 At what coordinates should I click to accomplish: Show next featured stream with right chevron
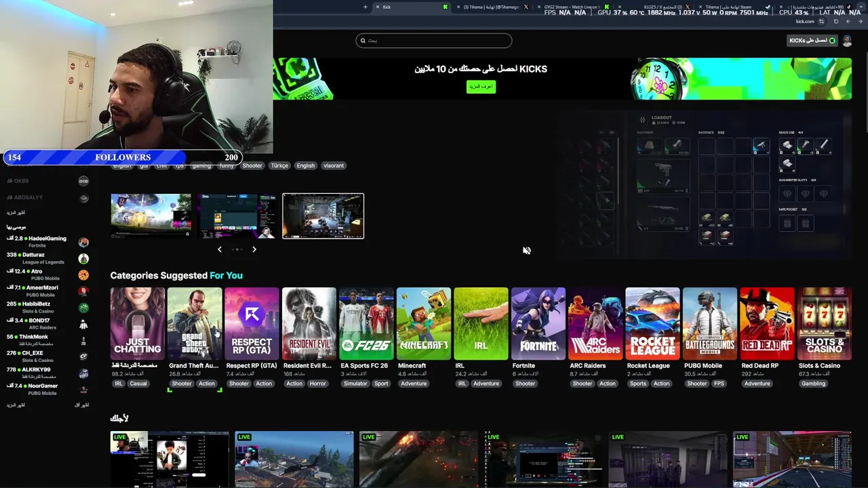pyautogui.click(x=254, y=249)
